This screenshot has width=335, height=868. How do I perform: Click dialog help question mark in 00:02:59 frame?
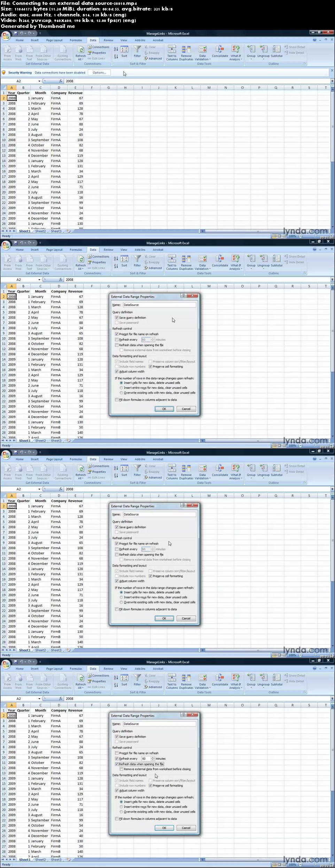point(184,505)
